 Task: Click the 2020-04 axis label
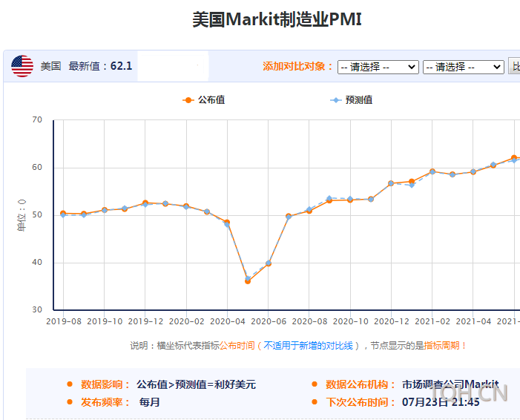[228, 321]
